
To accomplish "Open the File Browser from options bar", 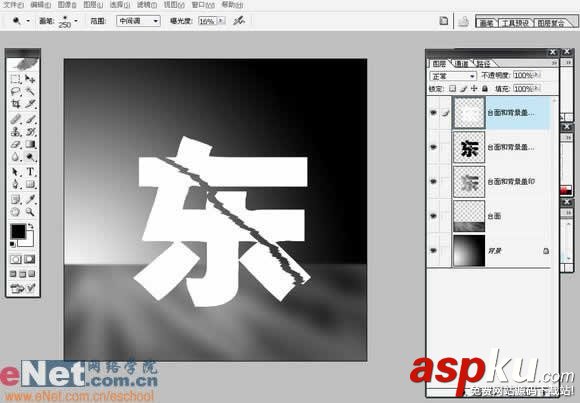I will pos(443,21).
